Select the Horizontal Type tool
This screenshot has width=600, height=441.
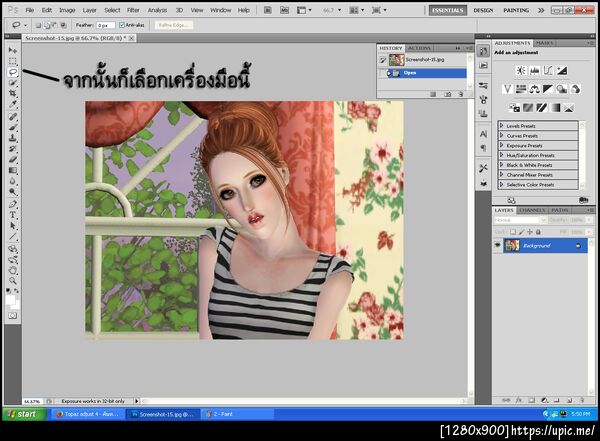(x=13, y=215)
